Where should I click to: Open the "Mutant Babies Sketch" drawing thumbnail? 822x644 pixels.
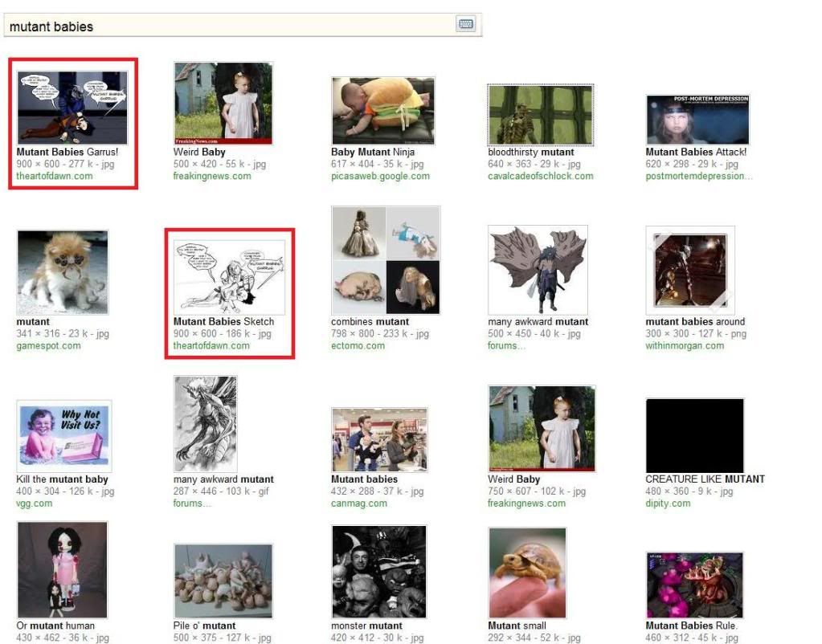coord(229,276)
